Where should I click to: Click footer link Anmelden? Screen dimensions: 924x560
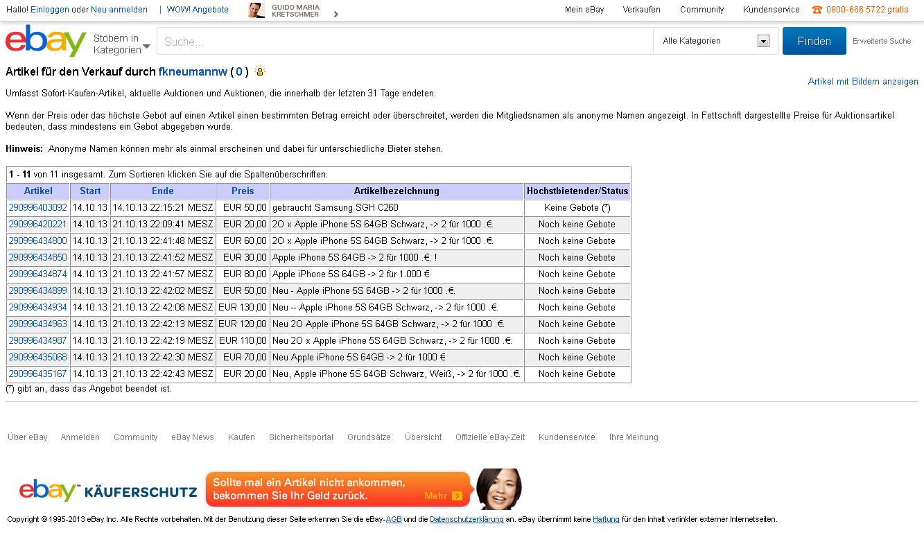[x=80, y=437]
